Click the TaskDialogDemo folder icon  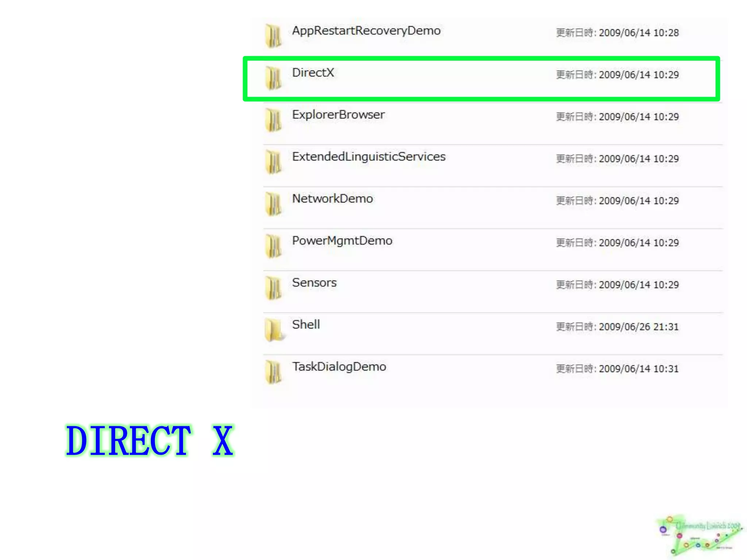(273, 372)
